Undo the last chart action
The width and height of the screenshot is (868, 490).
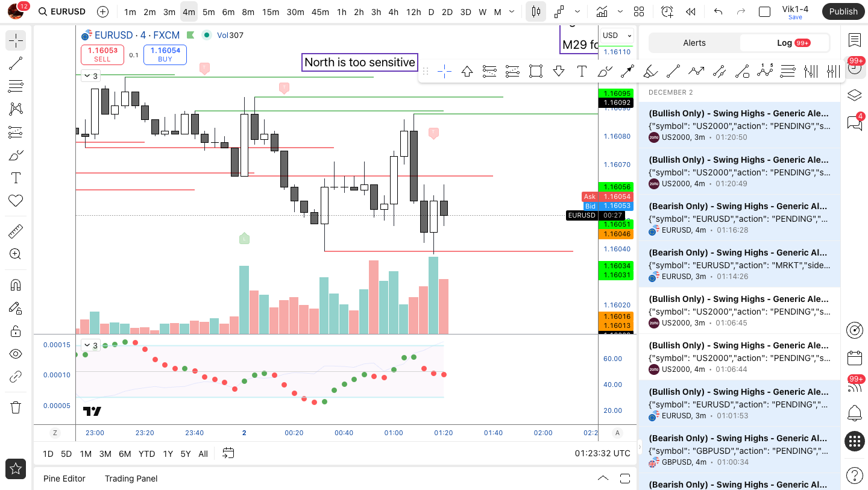[x=718, y=11]
